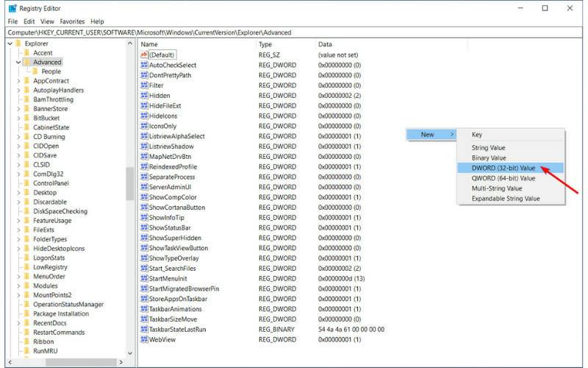Expand the AutoplayHandlers tree node
Image resolution: width=588 pixels, height=368 pixels.
18,90
